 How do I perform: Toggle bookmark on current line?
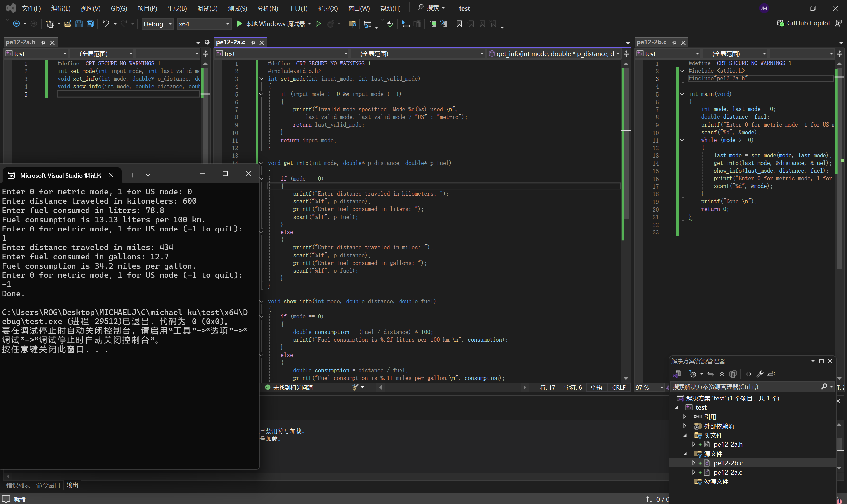click(x=459, y=24)
